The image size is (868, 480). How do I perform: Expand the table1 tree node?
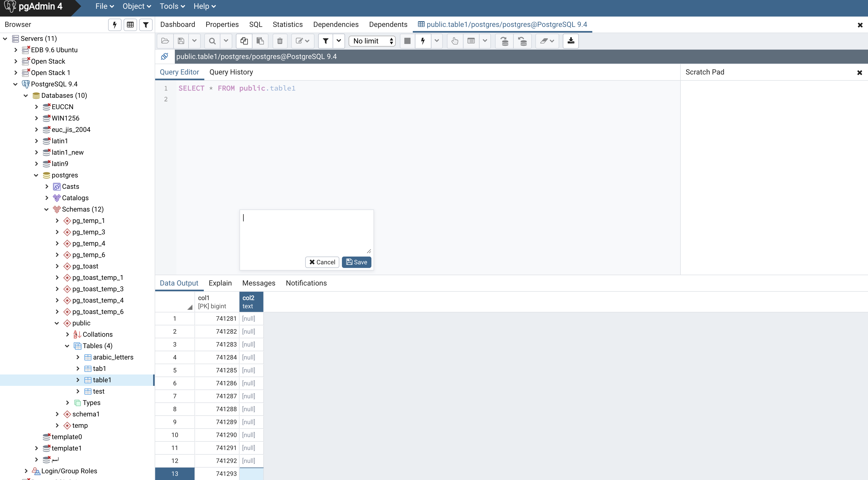[78, 380]
